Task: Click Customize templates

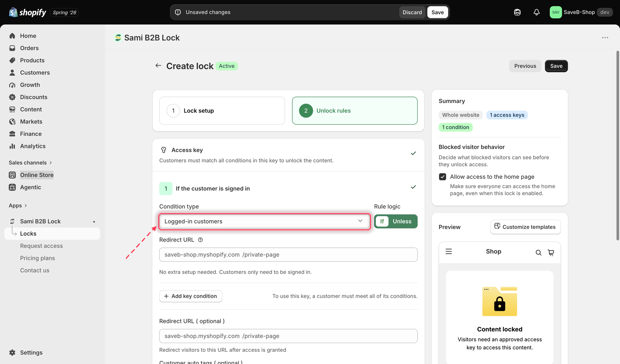Action: (x=525, y=227)
